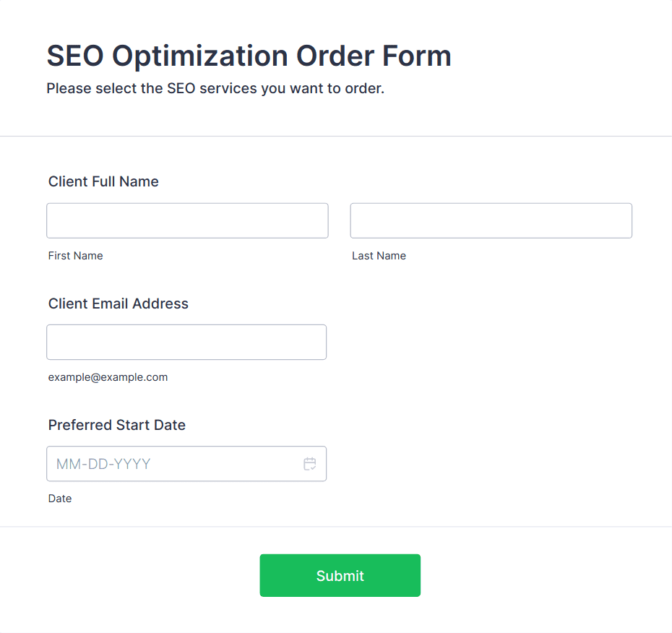
Task: Click the divider line above the Submit button
Action: click(336, 527)
